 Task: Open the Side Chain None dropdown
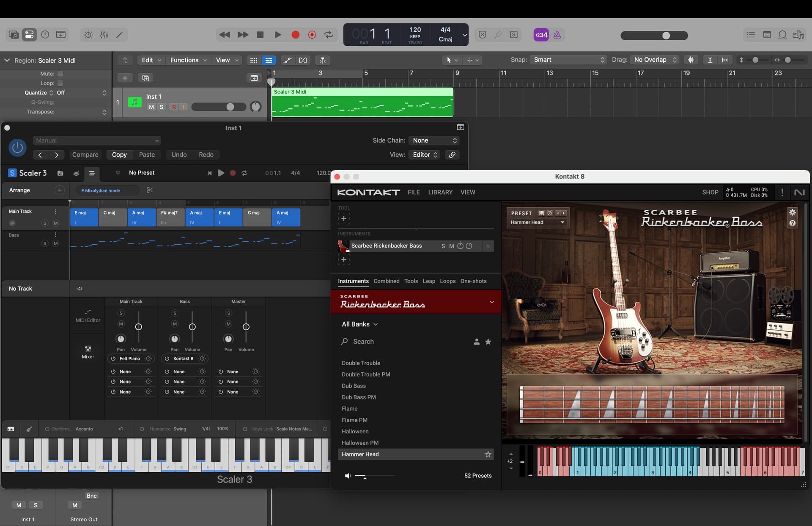[434, 140]
